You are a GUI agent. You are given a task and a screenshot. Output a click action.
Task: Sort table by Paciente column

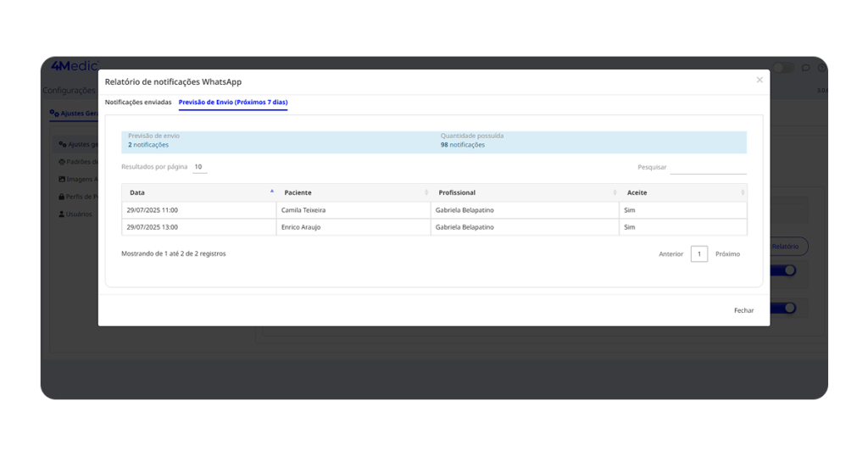click(353, 192)
